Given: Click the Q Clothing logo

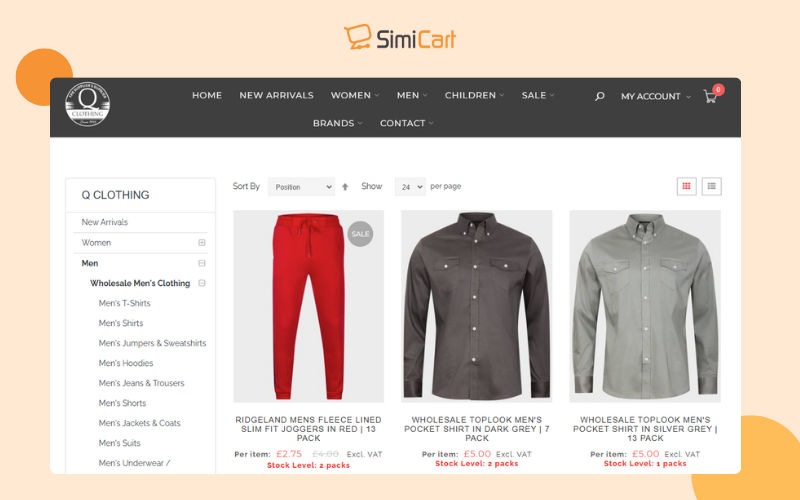Looking at the screenshot, I should pos(88,104).
